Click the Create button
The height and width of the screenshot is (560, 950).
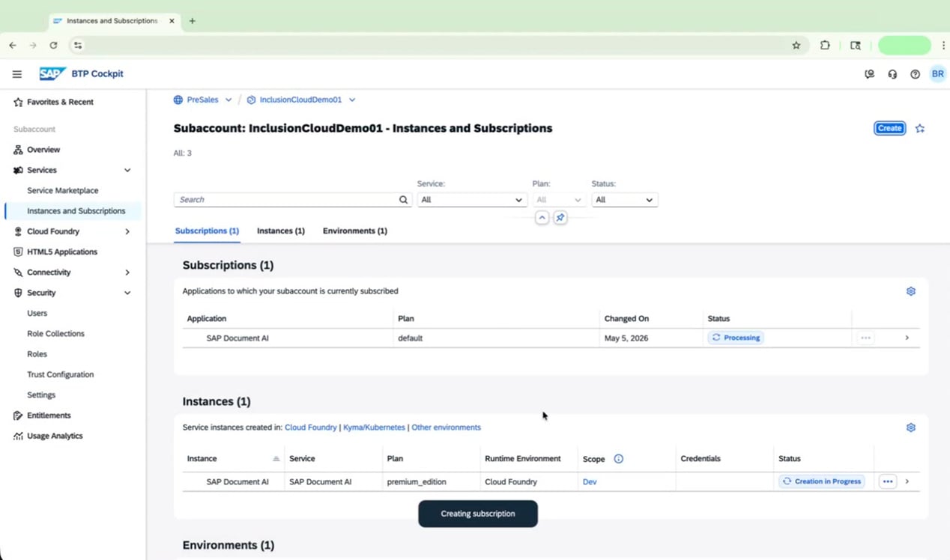(889, 128)
